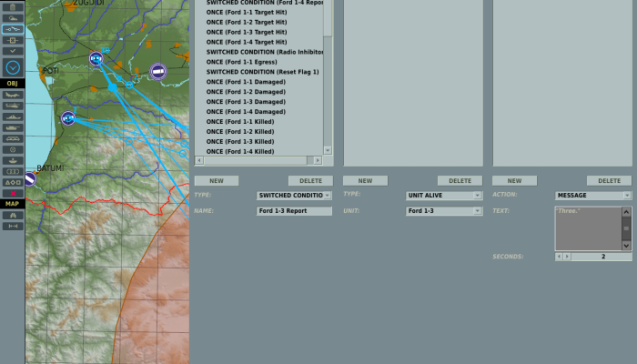This screenshot has width=637, height=364.
Task: Click the triggers list vertical scrollbar thumb
Action: pos(328,18)
